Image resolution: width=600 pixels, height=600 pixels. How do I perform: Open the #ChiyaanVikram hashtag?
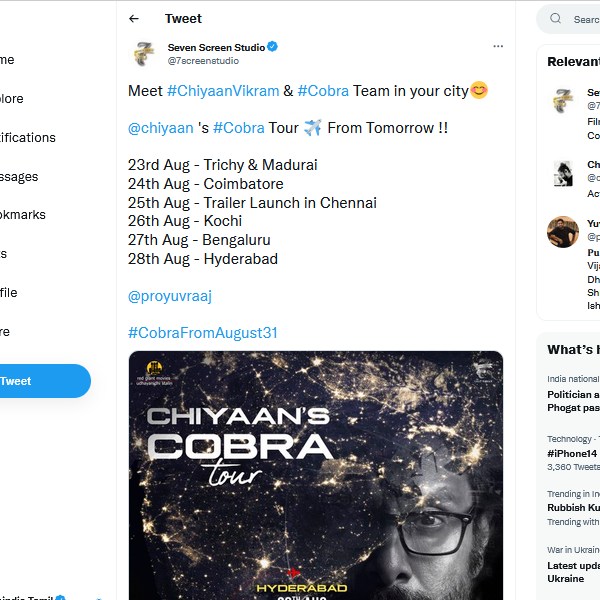[x=223, y=91]
